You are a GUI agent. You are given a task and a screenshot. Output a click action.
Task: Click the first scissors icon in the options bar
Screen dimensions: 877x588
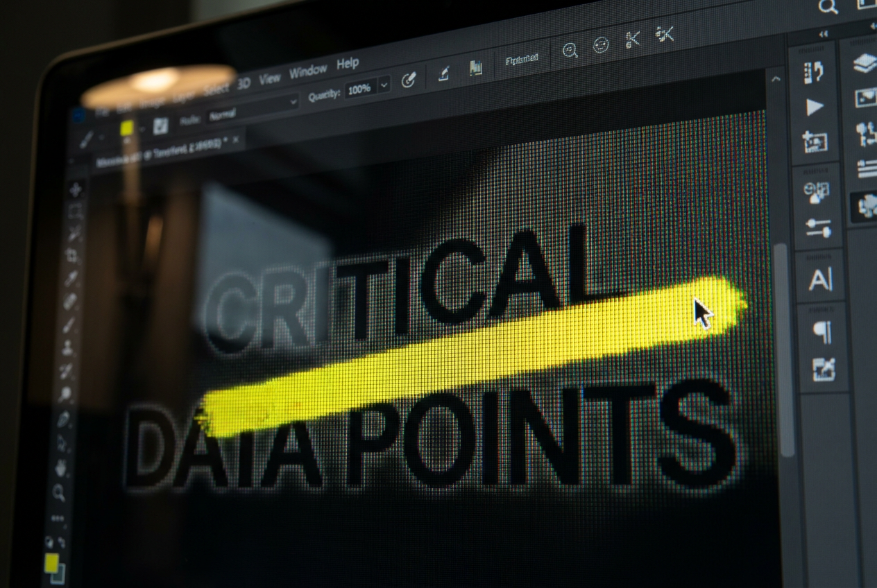pos(632,40)
